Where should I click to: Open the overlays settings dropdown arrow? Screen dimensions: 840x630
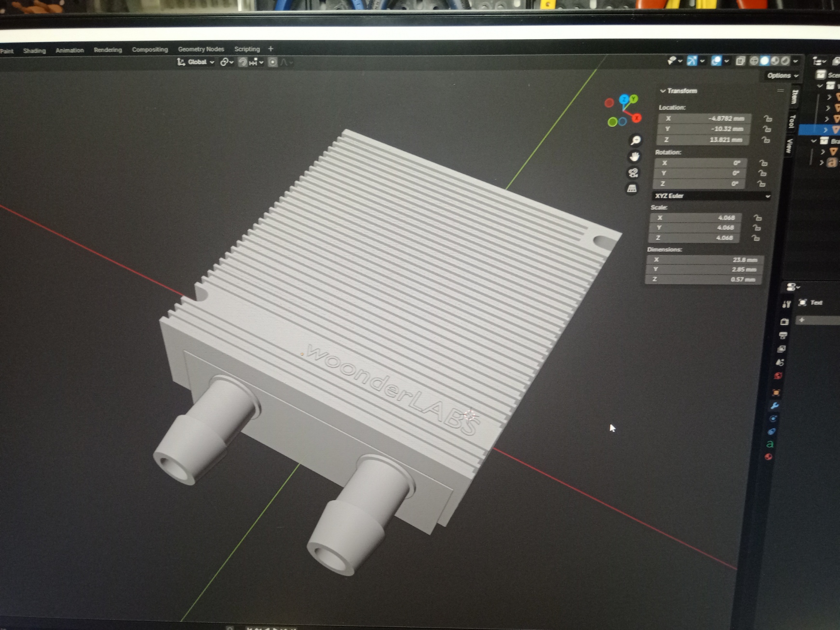(726, 61)
